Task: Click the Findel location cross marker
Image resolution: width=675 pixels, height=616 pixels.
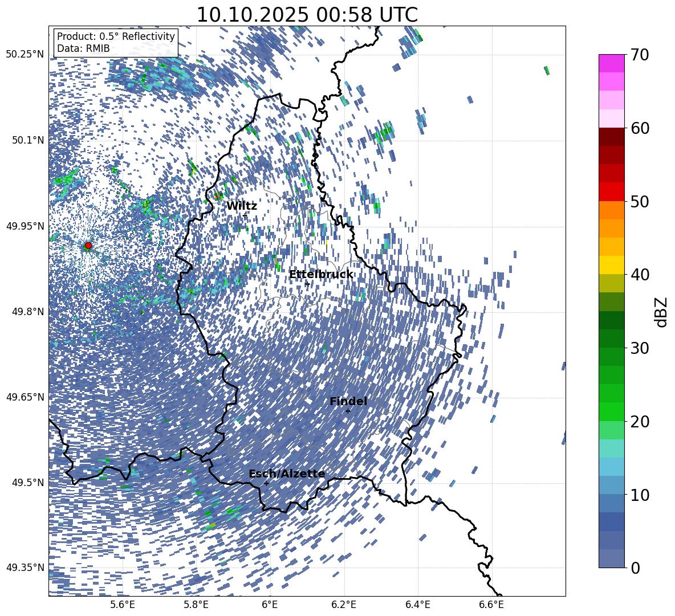Action: tap(348, 411)
